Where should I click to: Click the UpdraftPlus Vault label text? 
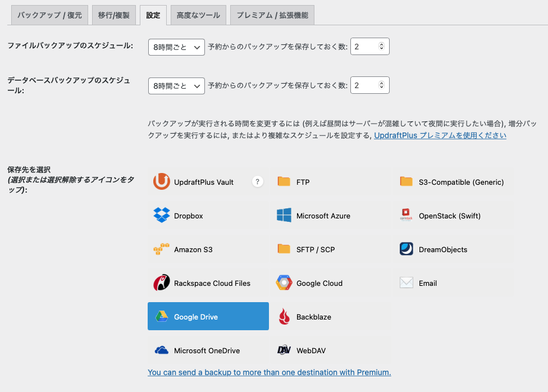pyautogui.click(x=204, y=182)
